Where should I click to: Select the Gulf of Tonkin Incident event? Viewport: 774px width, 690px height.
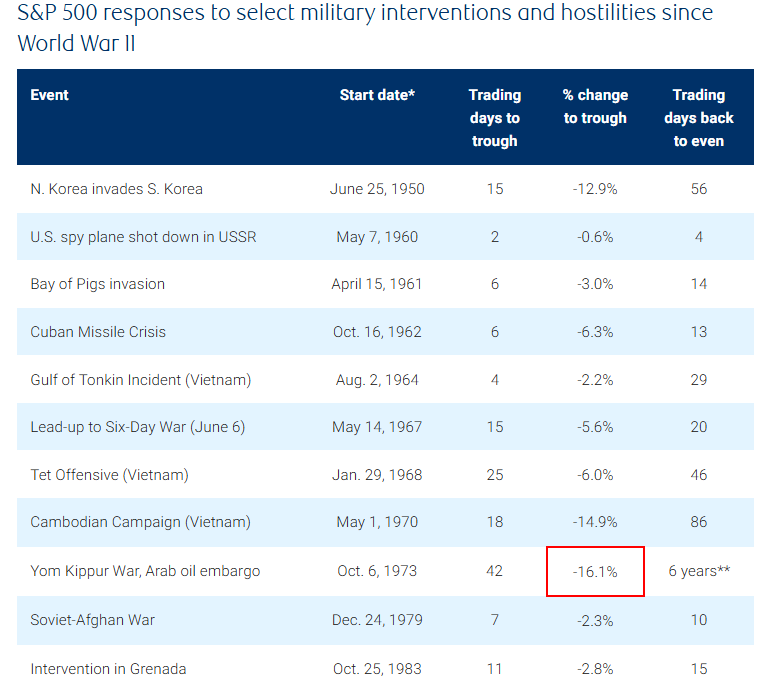(141, 380)
